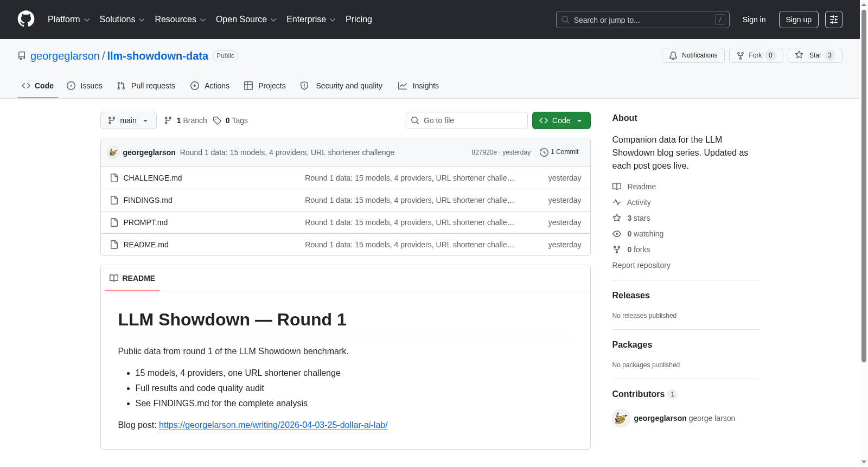Screen dimensions: 868x467
Task: Expand the Resources menu
Action: click(180, 20)
